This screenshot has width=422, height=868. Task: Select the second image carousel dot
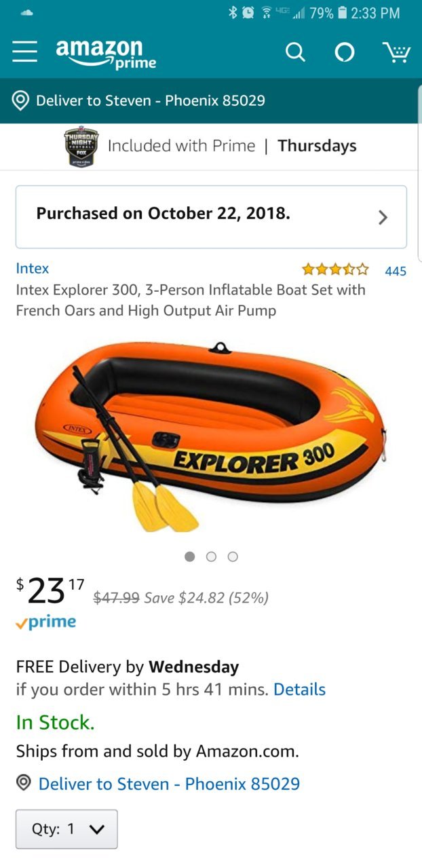coord(211,556)
